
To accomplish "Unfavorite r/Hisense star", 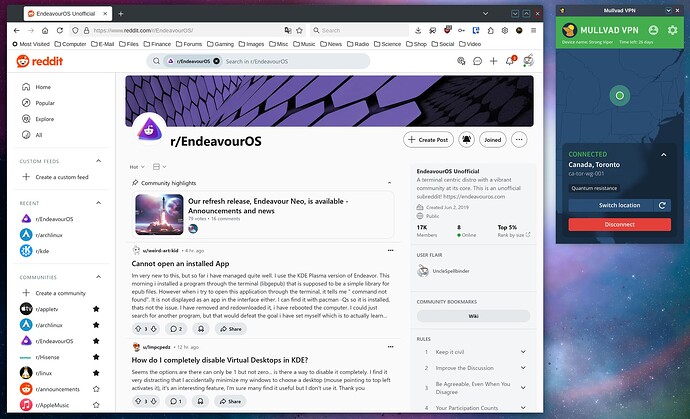I will click(96, 357).
